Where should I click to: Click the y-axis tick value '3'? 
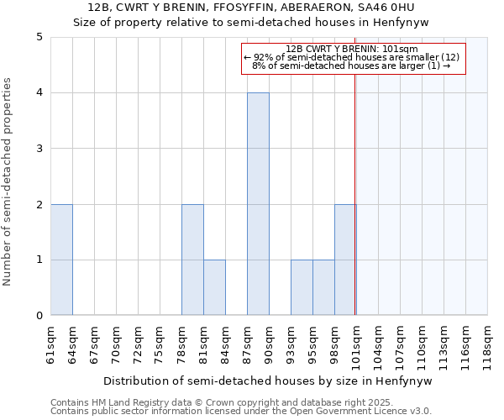tap(39, 149)
